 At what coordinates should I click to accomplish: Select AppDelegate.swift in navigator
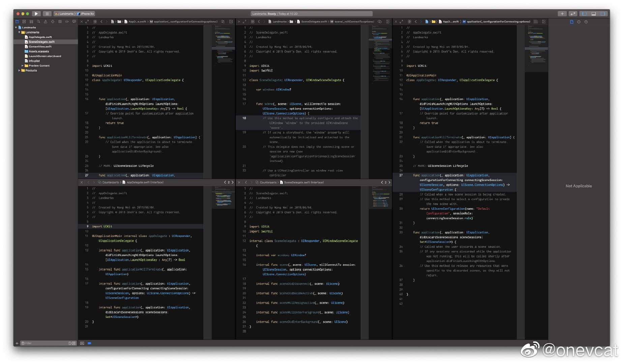[40, 37]
